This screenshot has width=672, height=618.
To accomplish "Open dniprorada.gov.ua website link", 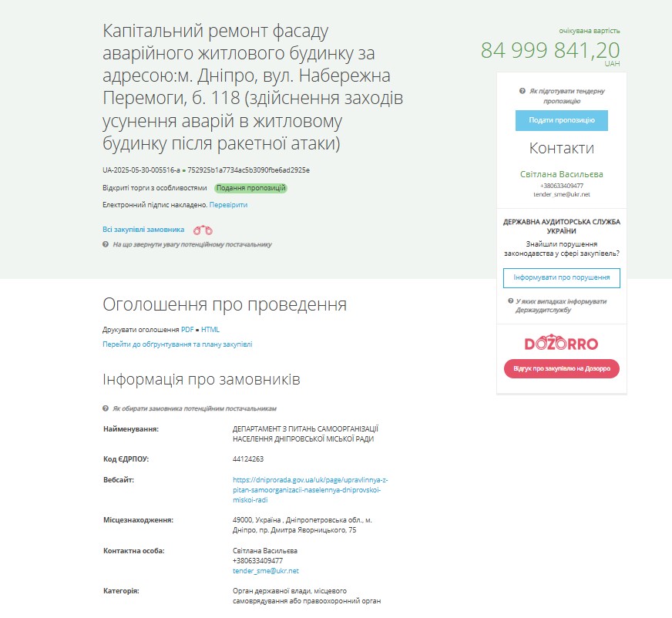I will pos(311,490).
